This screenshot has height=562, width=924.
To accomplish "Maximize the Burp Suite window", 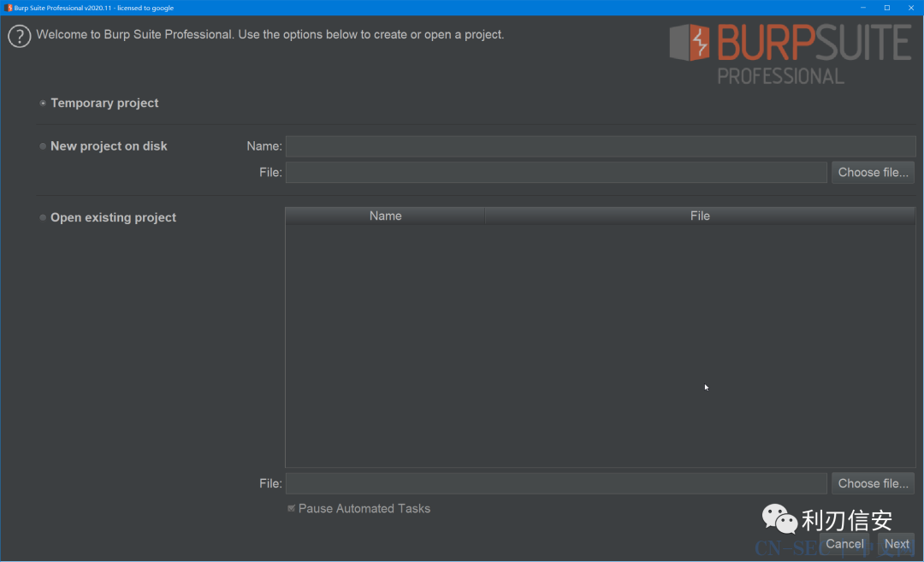I will click(887, 8).
